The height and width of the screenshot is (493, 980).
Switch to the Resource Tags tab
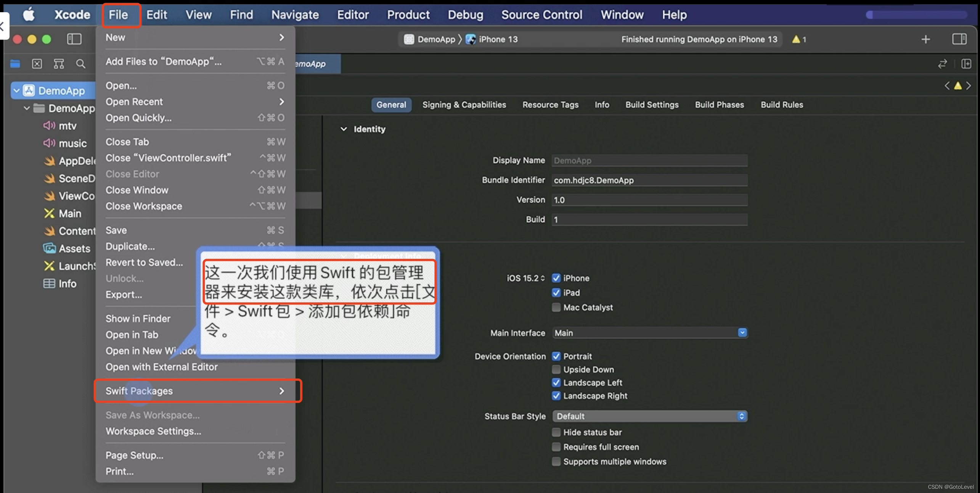550,105
